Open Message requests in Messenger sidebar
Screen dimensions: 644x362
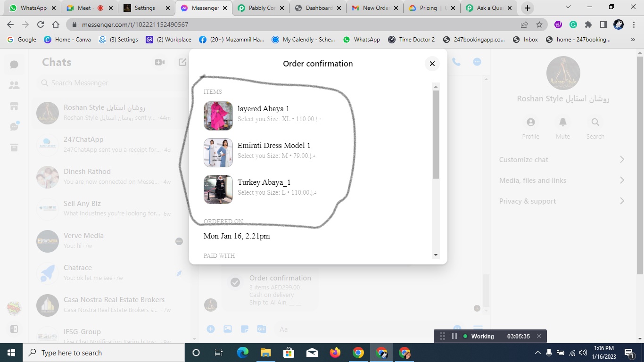[x=14, y=126]
